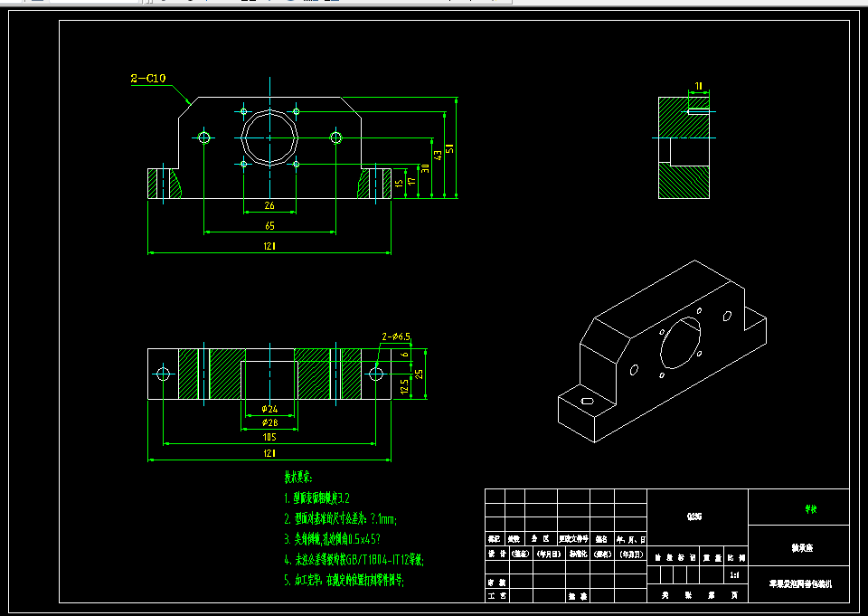Select technical note 2 ending in ?.1mm
Image resolution: width=868 pixels, height=616 pixels.
pos(341,519)
